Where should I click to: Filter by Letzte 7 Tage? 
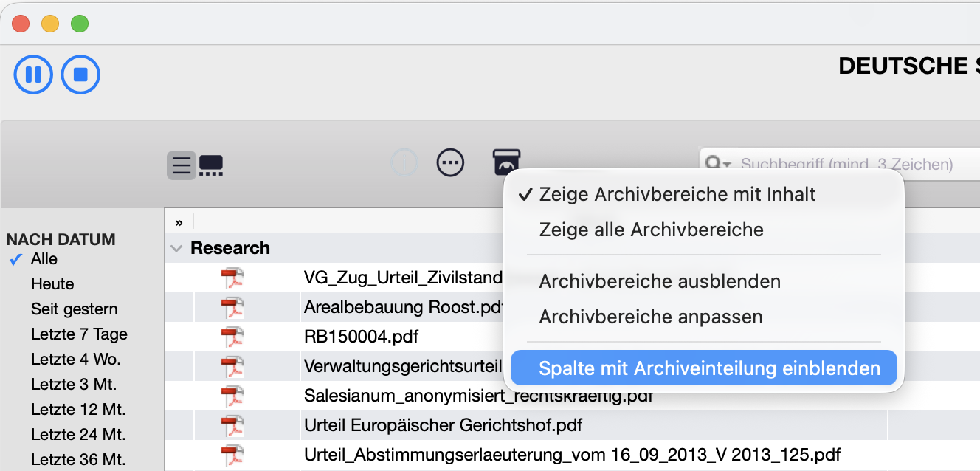click(x=79, y=334)
